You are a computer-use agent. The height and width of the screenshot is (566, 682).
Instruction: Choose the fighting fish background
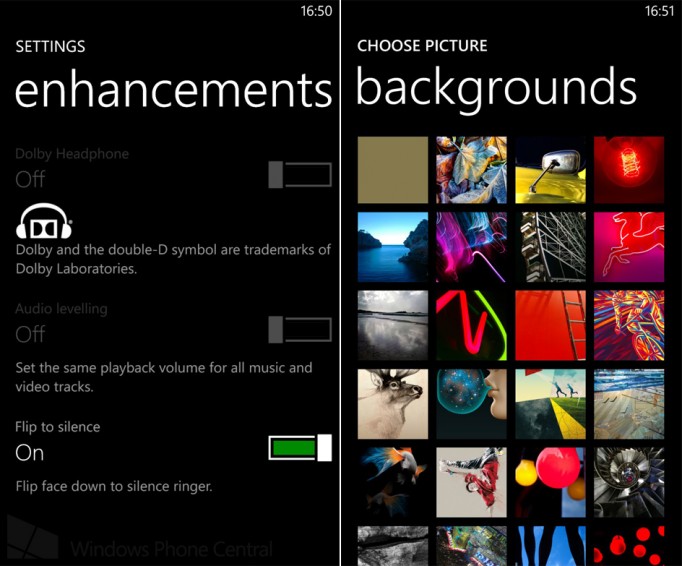393,482
